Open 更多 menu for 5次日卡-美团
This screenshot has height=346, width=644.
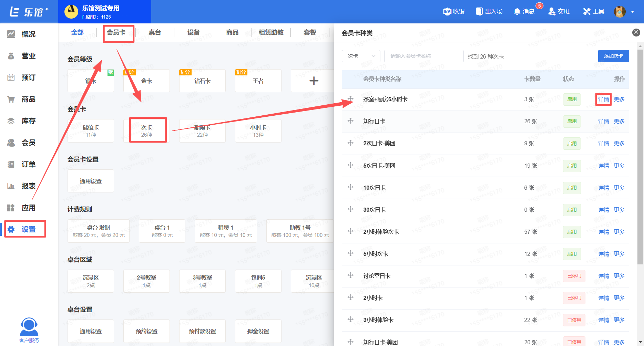tap(619, 166)
